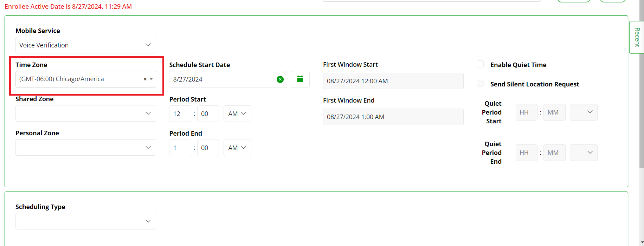Expand the Scheduling Type dropdown
The height and width of the screenshot is (246, 644).
(x=86, y=221)
